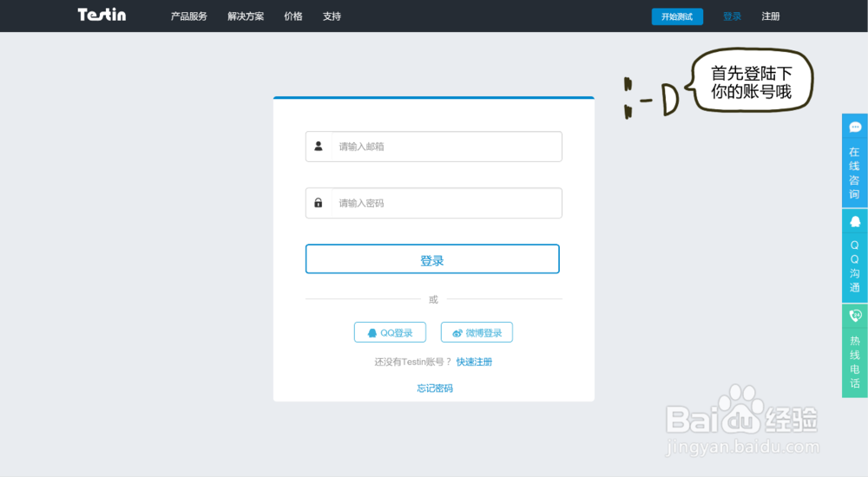The height and width of the screenshot is (477, 868).
Task: Focus the 请输入邮箱 email field
Action: pos(433,147)
